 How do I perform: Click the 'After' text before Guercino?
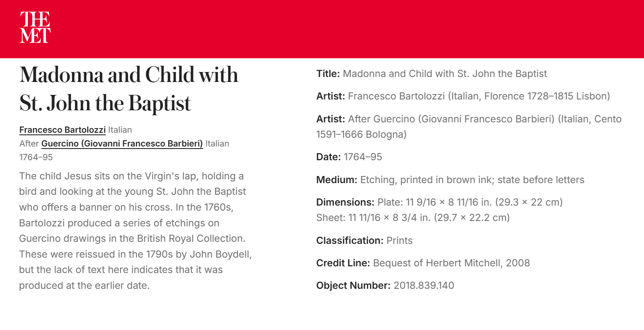29,144
